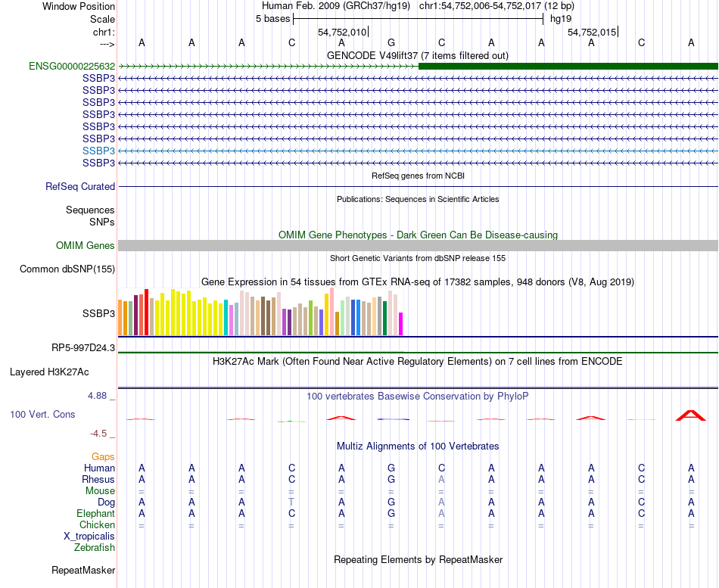The height and width of the screenshot is (588, 719).
Task: Click the ENSG00000225632 gene label
Action: click(72, 66)
